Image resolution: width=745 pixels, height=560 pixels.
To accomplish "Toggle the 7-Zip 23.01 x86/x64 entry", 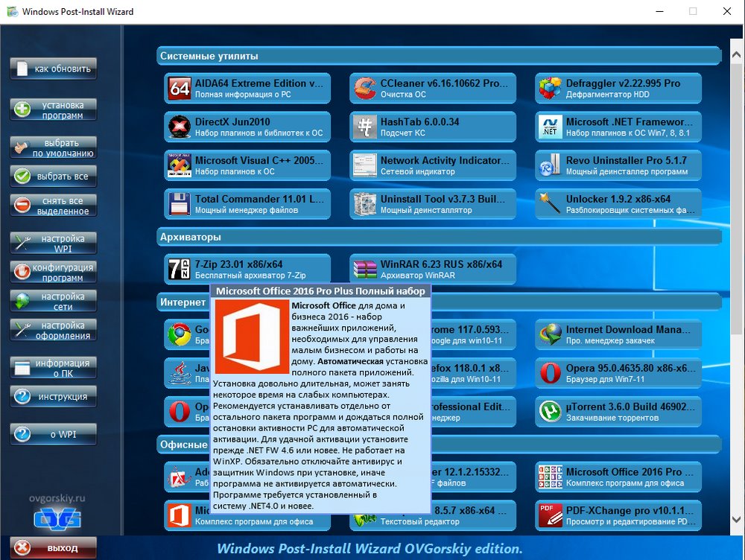I will [247, 270].
